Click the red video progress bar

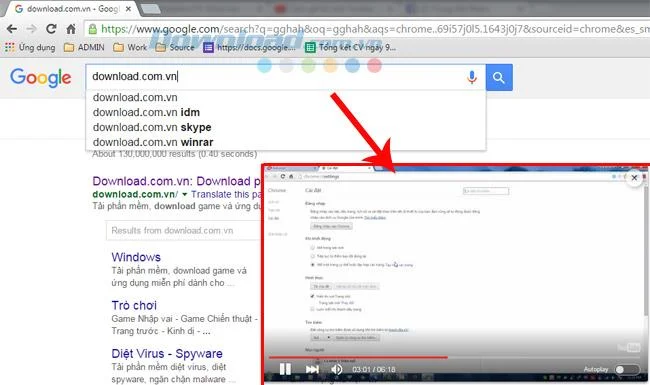pyautogui.click(x=358, y=357)
